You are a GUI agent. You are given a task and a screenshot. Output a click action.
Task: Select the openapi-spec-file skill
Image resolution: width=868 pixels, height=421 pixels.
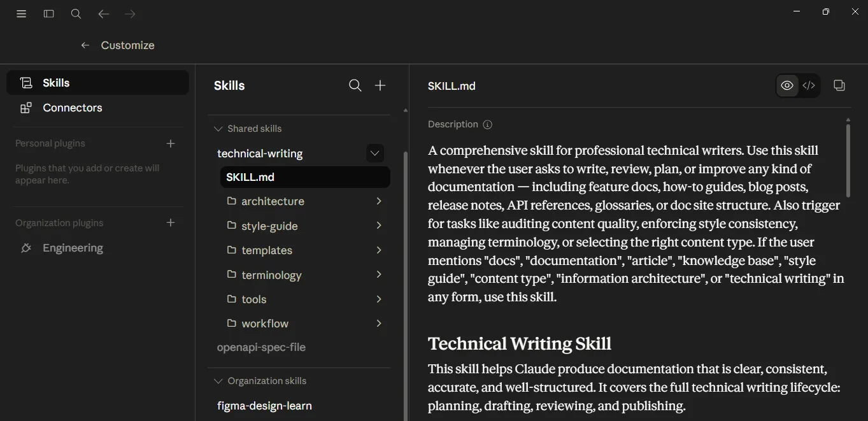[261, 347]
